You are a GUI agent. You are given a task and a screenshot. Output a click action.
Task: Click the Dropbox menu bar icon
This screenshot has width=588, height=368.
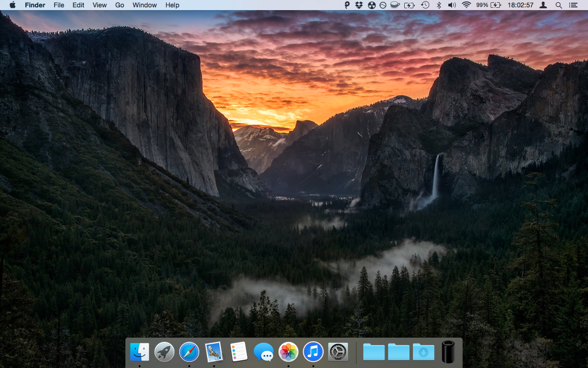[x=359, y=5]
